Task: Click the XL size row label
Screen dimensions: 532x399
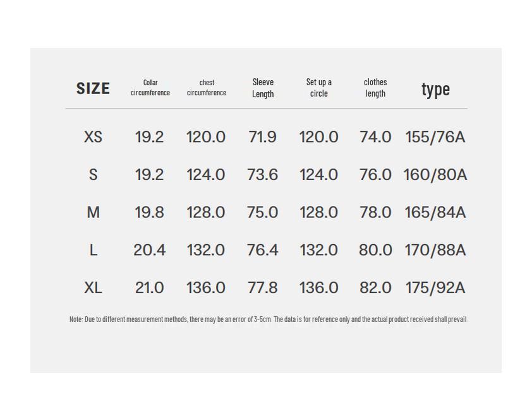Action: [93, 288]
